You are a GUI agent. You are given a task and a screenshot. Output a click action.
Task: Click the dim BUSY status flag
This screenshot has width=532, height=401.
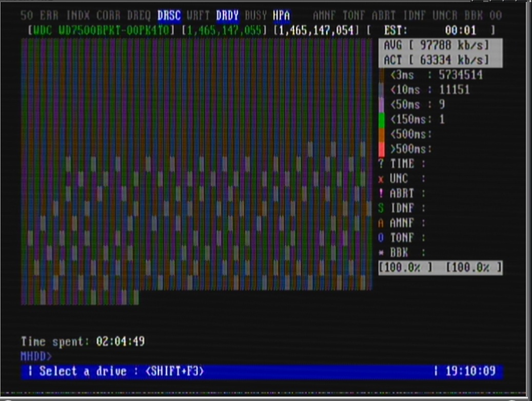tap(256, 15)
